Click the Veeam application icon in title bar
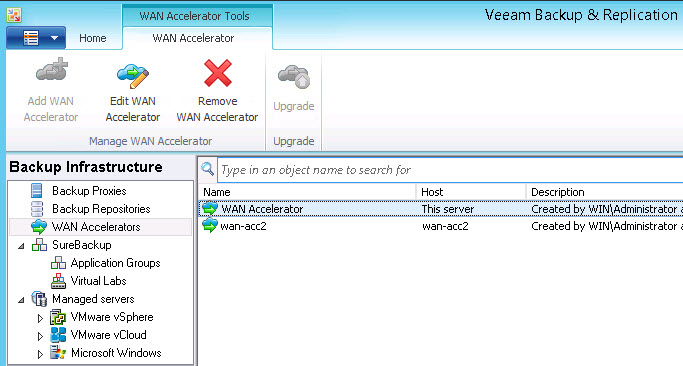 coord(14,15)
